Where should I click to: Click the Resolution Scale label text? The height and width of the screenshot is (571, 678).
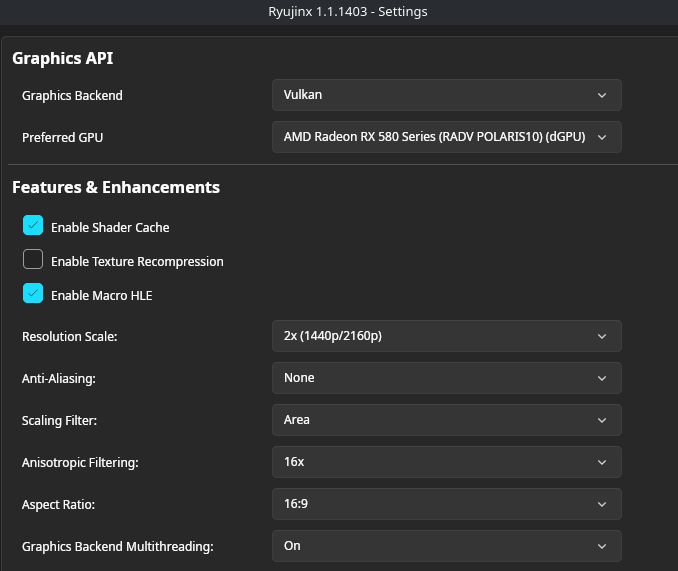point(70,337)
